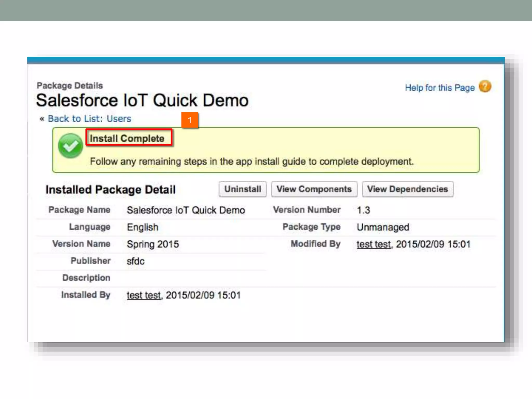Click the Version Number value 1.3
Screen dimensions: 532x399
pos(363,210)
